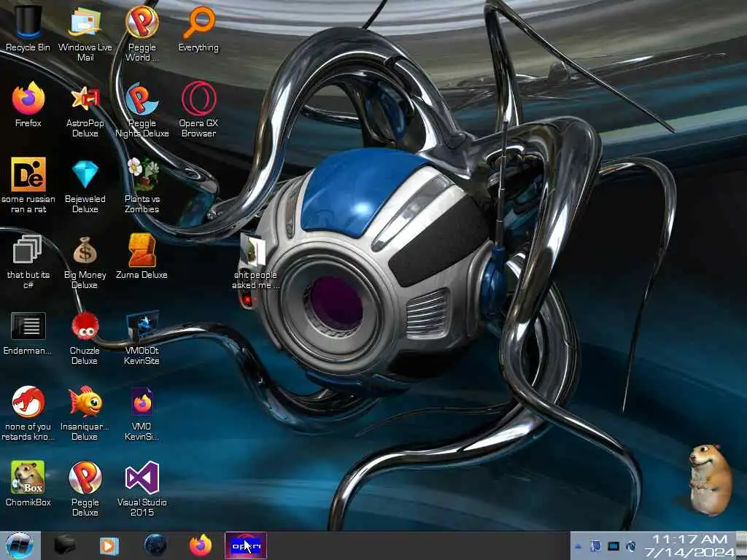Click the hamster desktop pet
Screen dimensions: 747x560
[709, 479]
